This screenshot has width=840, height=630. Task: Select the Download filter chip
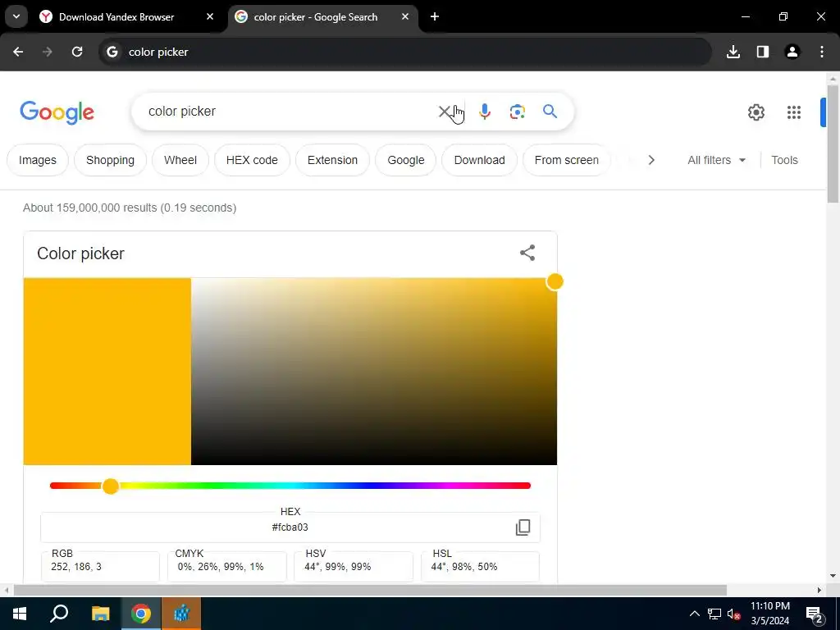pyautogui.click(x=479, y=160)
